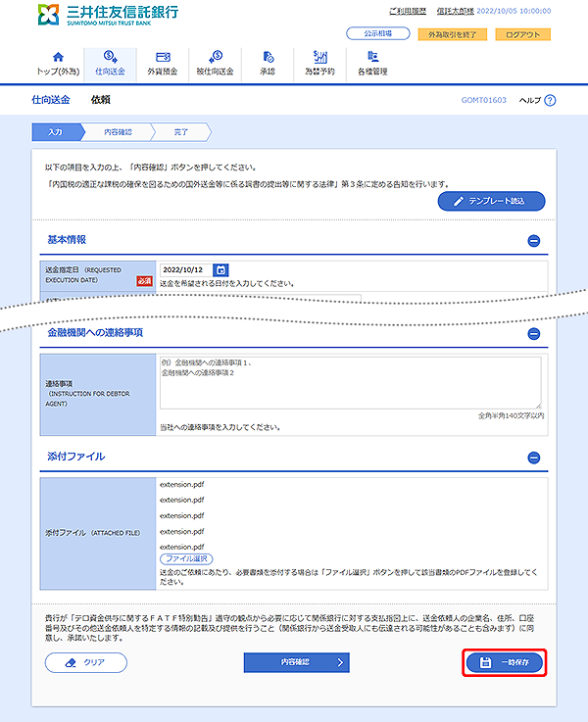The image size is (588, 722).
Task: Click the 一時保存 button
Action: [x=504, y=662]
